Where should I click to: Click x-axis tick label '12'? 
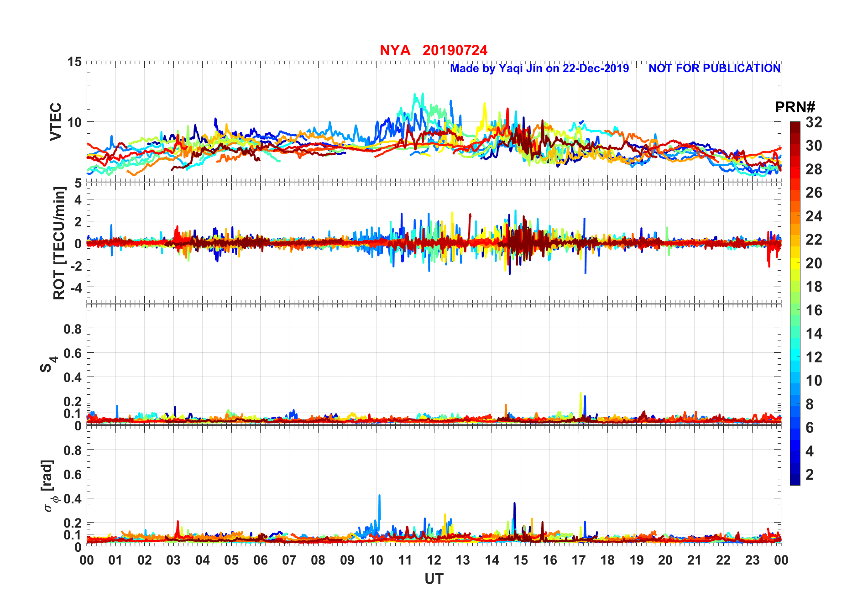(434, 560)
